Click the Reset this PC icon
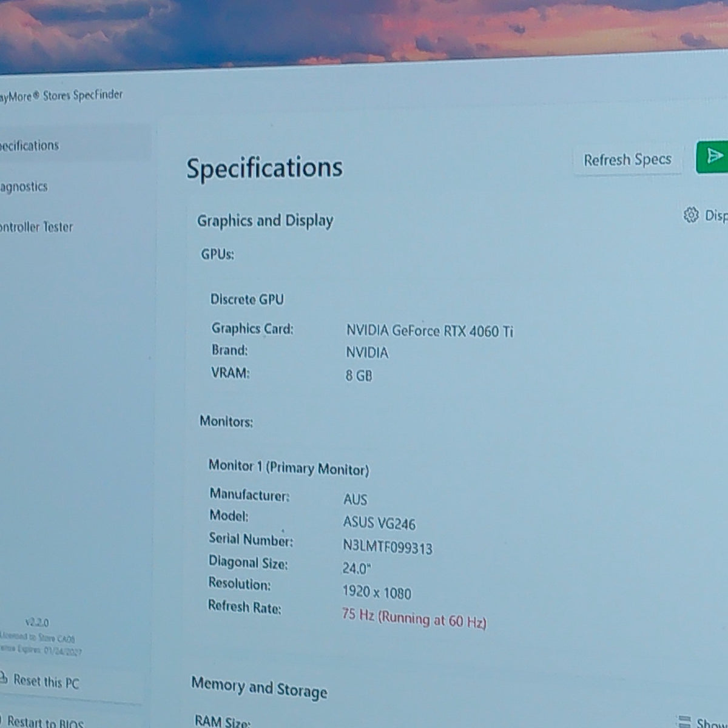 [x=3, y=678]
